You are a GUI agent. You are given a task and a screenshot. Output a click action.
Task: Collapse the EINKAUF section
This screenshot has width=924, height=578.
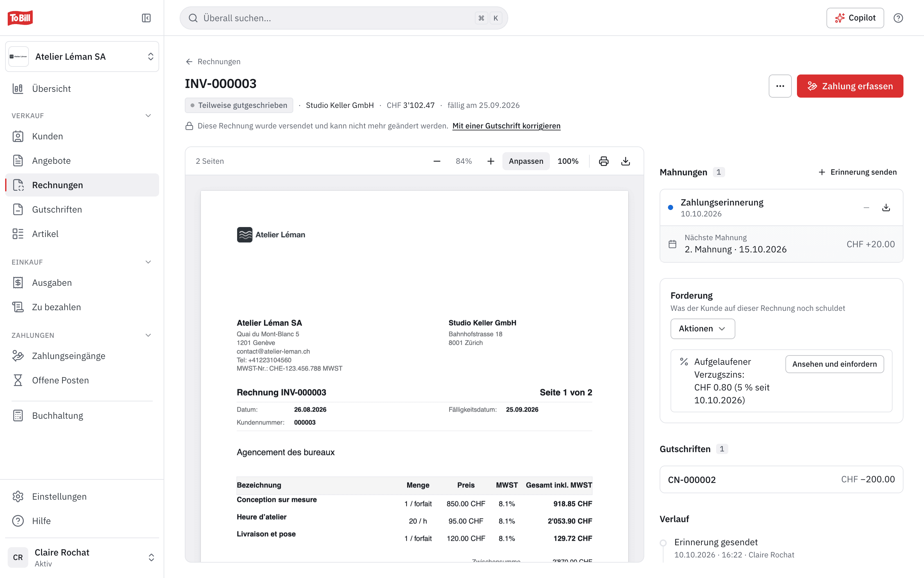(148, 262)
